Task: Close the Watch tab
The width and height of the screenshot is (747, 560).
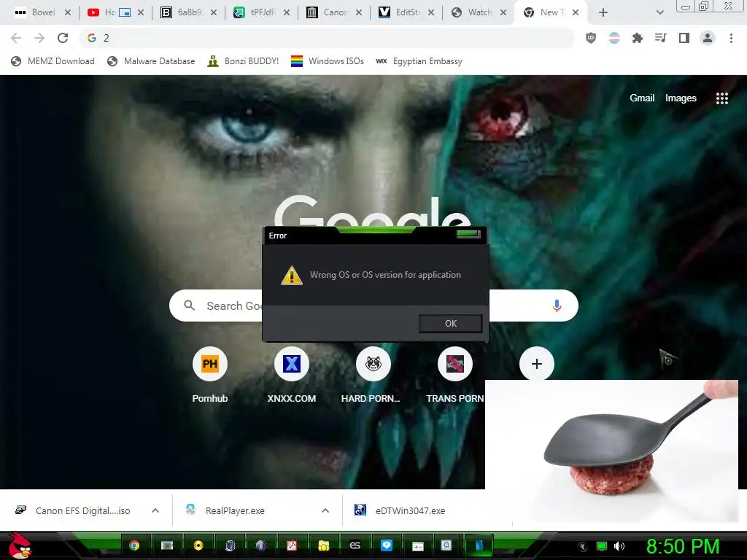Action: coord(503,13)
